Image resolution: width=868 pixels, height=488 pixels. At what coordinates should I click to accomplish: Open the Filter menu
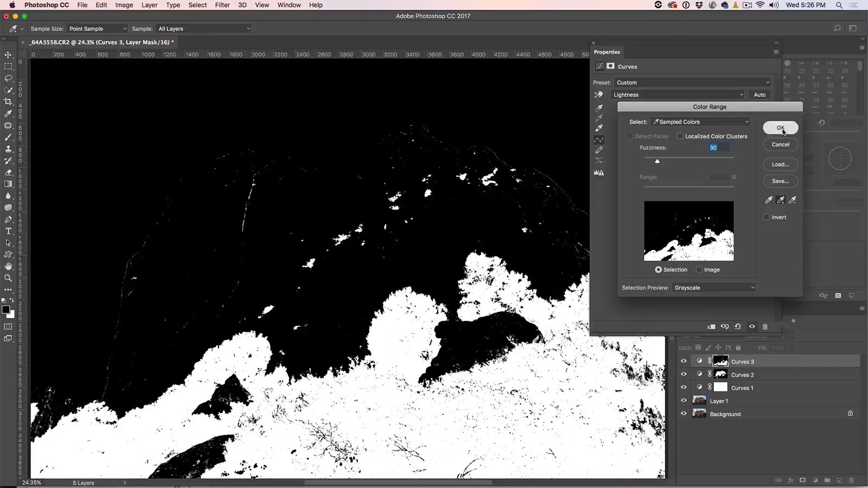[222, 5]
